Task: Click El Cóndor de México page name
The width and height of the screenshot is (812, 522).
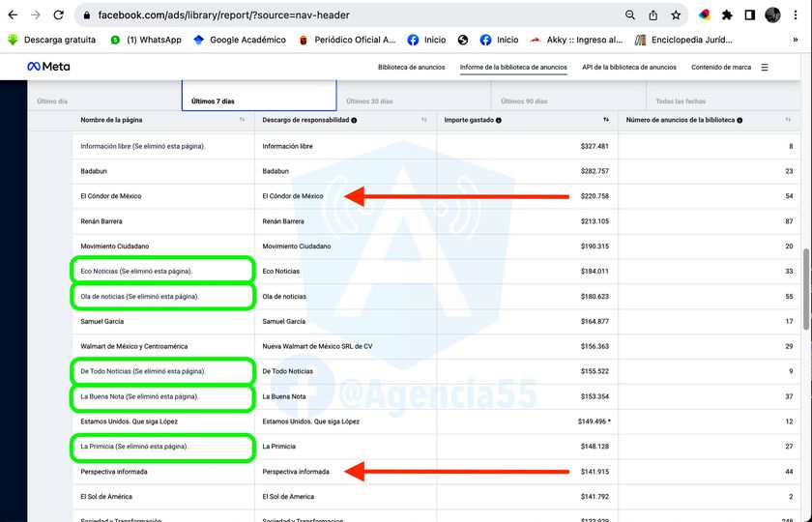Action: tap(111, 196)
